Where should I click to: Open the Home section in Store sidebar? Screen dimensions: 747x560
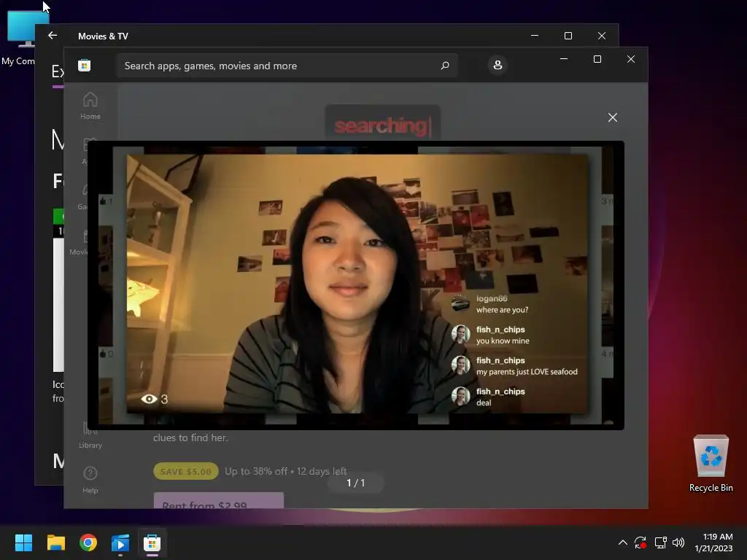tap(90, 106)
